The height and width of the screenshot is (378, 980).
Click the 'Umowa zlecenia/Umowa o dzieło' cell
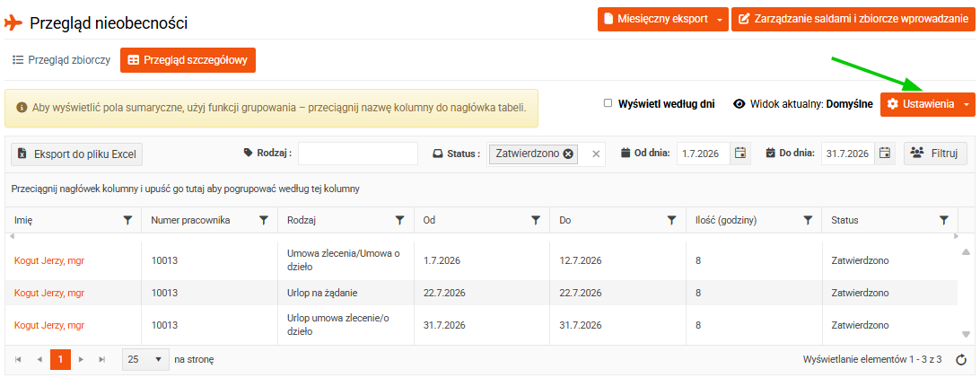(x=346, y=260)
